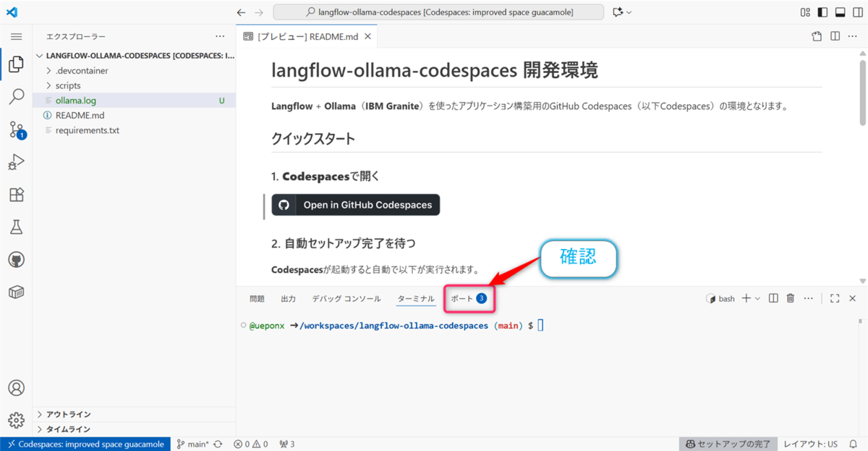
Task: Open the Accounts menu
Action: (16, 388)
